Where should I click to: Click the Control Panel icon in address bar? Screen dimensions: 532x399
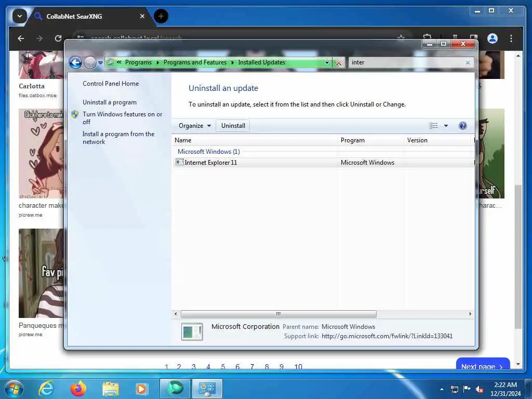click(x=110, y=62)
